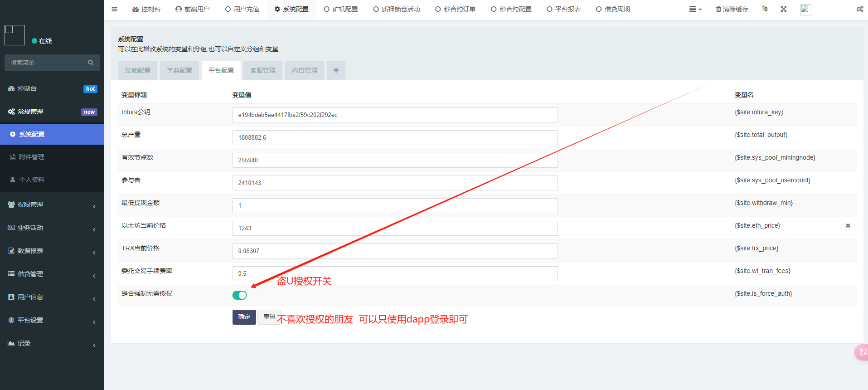The height and width of the screenshot is (390, 868).
Task: Click the 确定 submit button
Action: pos(244,317)
